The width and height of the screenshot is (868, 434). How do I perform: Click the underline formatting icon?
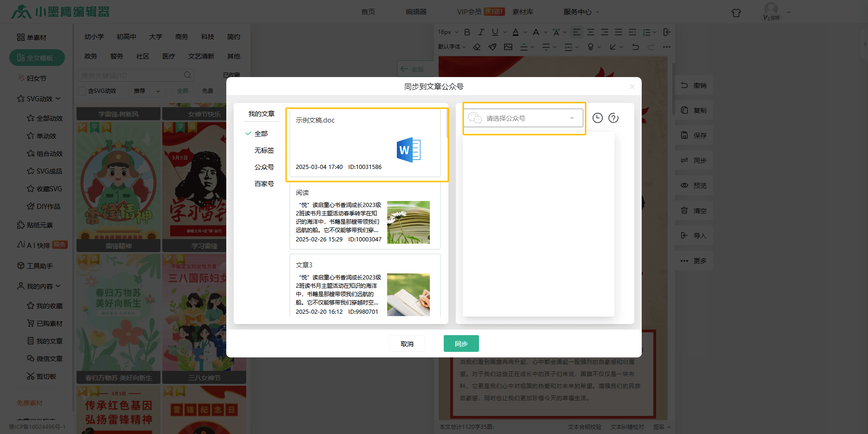pos(495,32)
